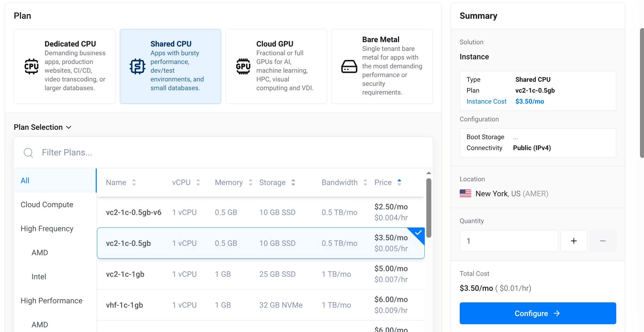
Task: Sort plans by Memory column
Action: 250,183
